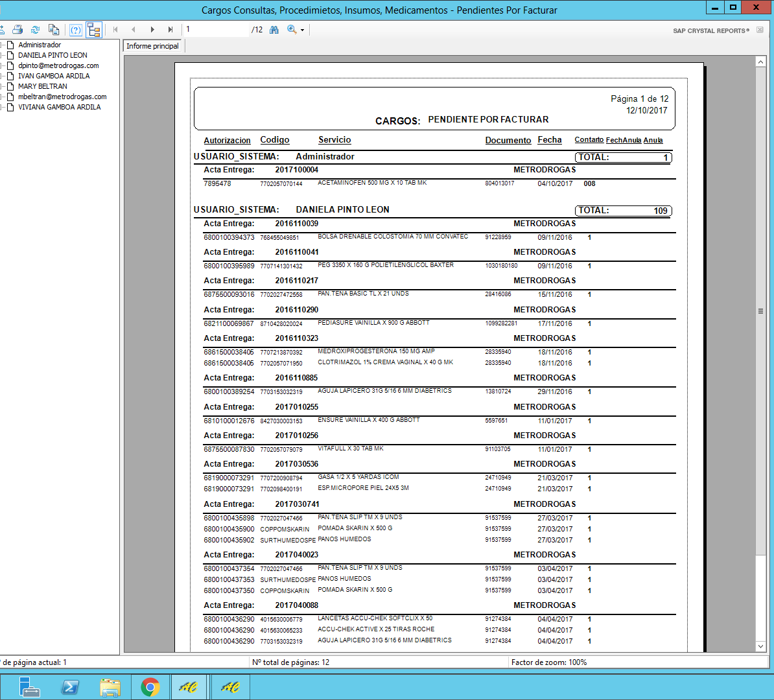This screenshot has width=774, height=700.
Task: Select DANIELA PINTO LEON tree node
Action: pyautogui.click(x=53, y=55)
